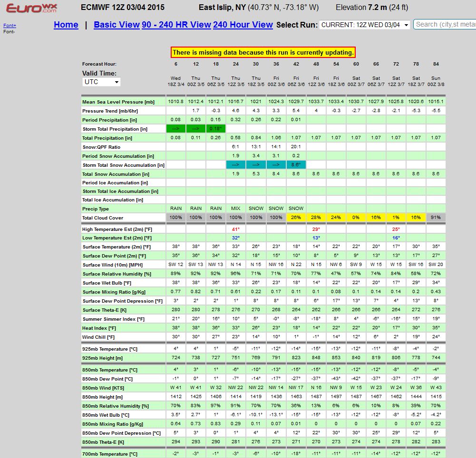476x458 pixels.
Task: Click the Mean Sea Level Pressure row label
Action: click(118, 102)
